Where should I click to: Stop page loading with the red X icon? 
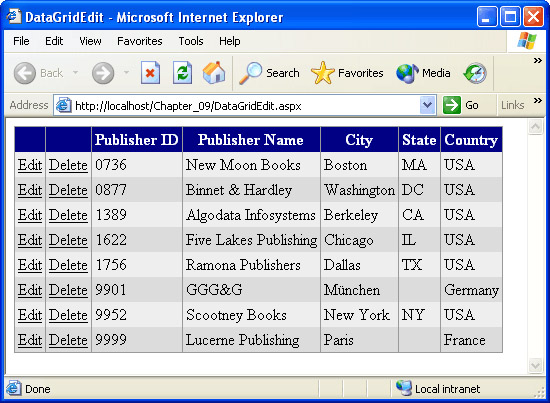click(x=150, y=73)
